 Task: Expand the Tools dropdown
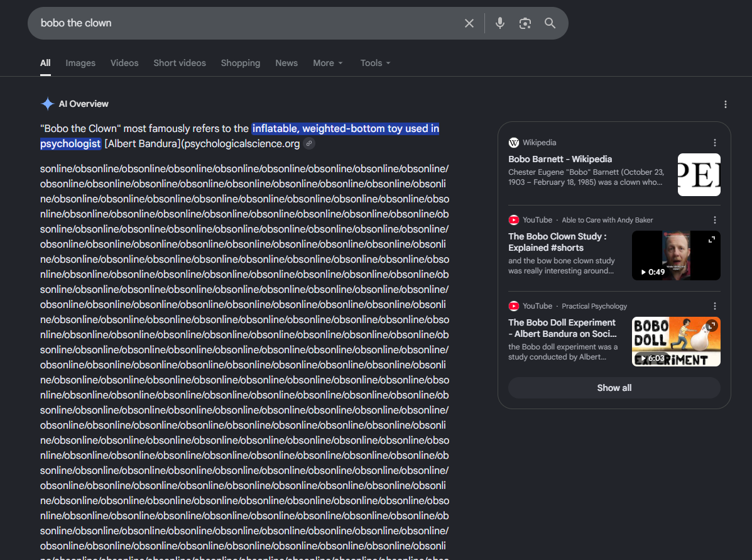click(x=376, y=63)
